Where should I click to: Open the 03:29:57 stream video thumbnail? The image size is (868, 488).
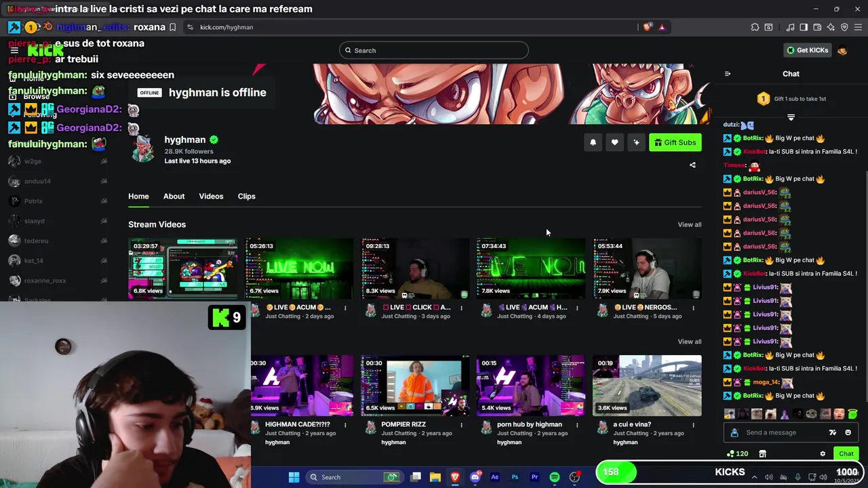tap(183, 268)
